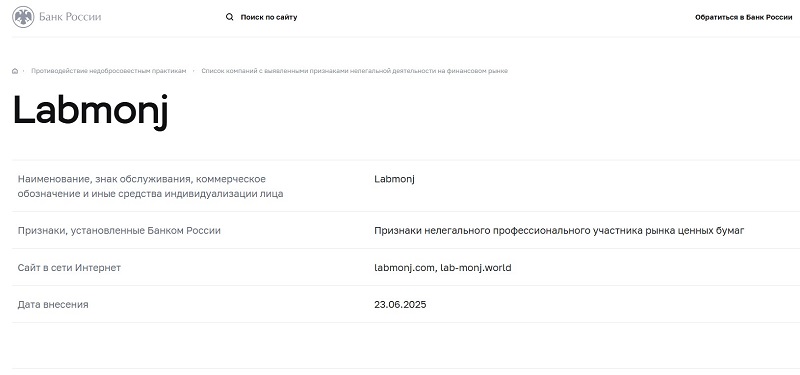Image resolution: width=800 pixels, height=375 pixels.
Task: Click the large Labmonj page heading
Action: tap(90, 111)
